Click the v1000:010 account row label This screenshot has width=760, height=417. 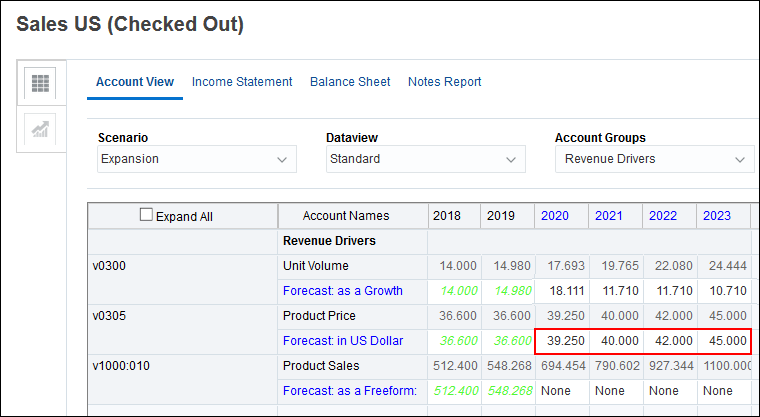pos(121,366)
